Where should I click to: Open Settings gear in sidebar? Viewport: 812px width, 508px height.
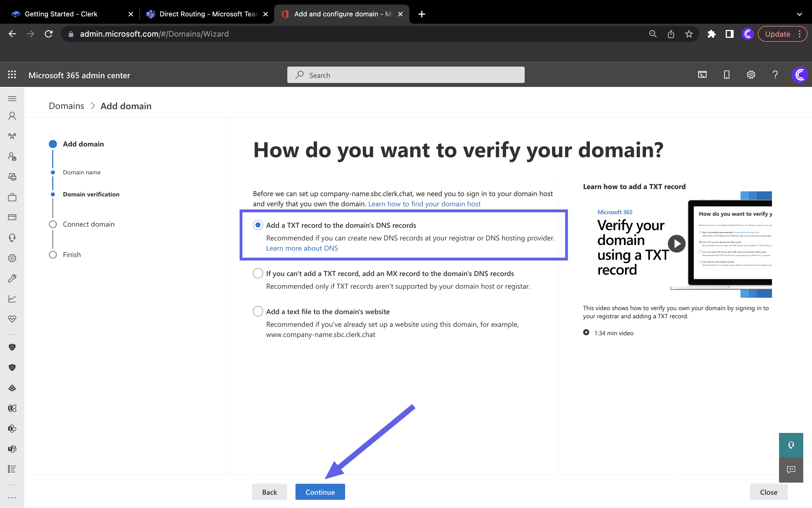[12, 258]
